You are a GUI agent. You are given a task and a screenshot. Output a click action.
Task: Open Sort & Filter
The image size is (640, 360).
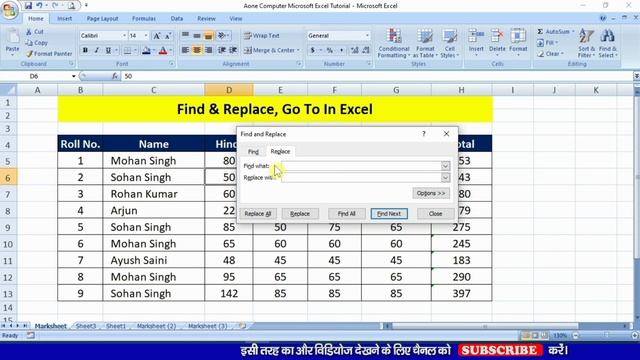point(587,43)
